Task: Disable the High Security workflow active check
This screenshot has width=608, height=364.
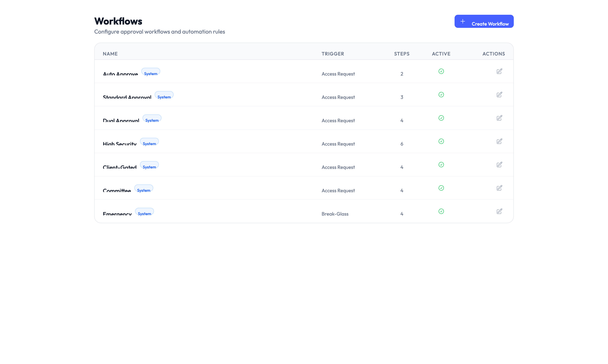Action: click(441, 141)
